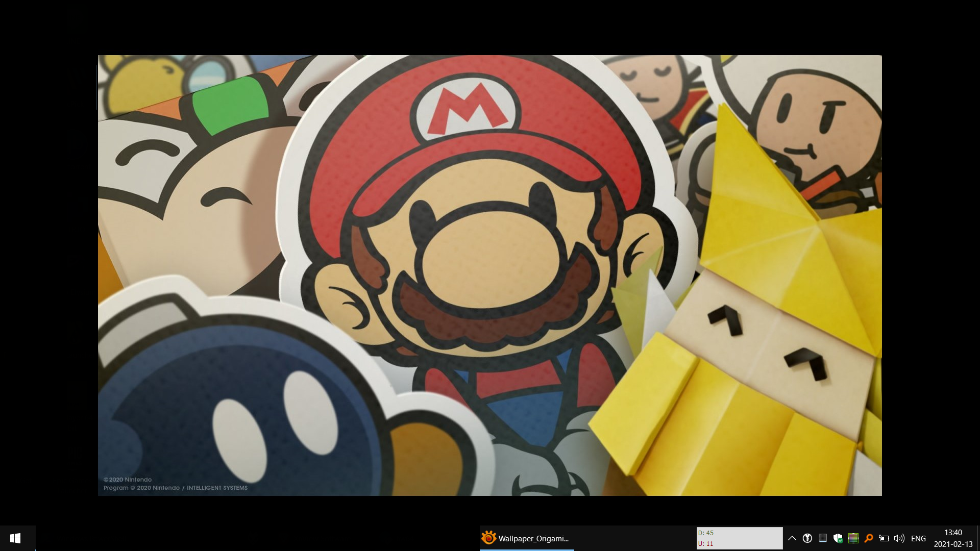Open the battery power status icon
This screenshot has height=551, width=980.
pyautogui.click(x=884, y=538)
